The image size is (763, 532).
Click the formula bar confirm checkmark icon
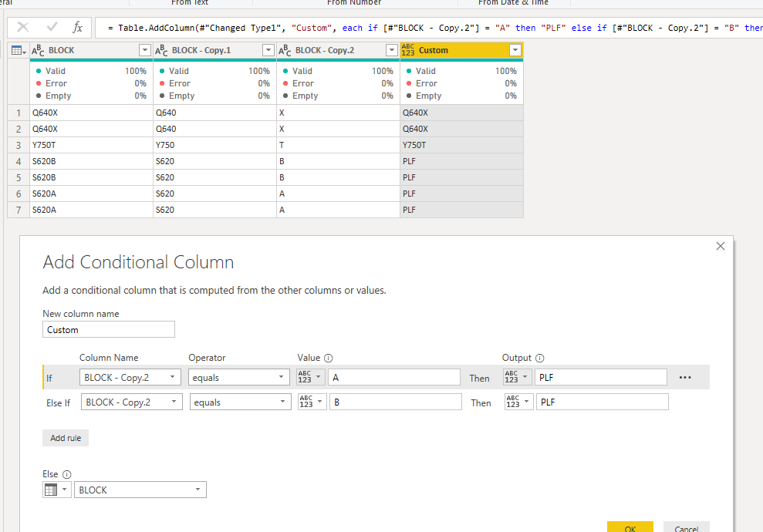52,27
